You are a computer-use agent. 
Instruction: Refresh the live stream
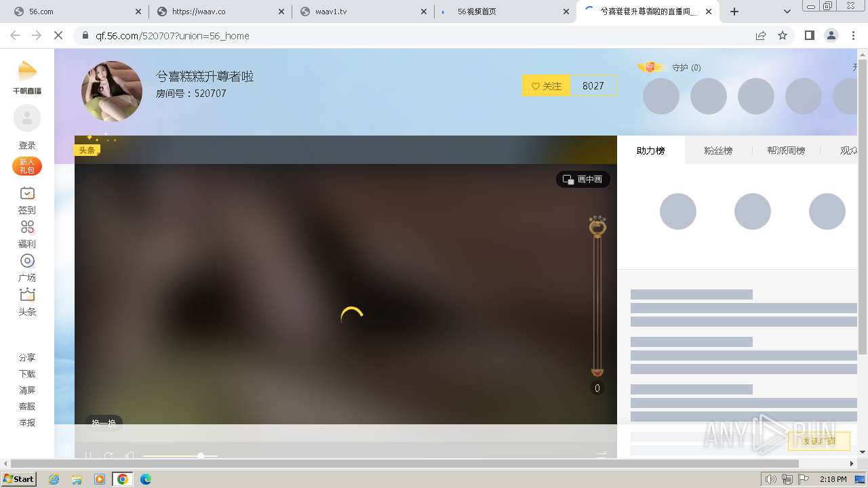tap(108, 455)
